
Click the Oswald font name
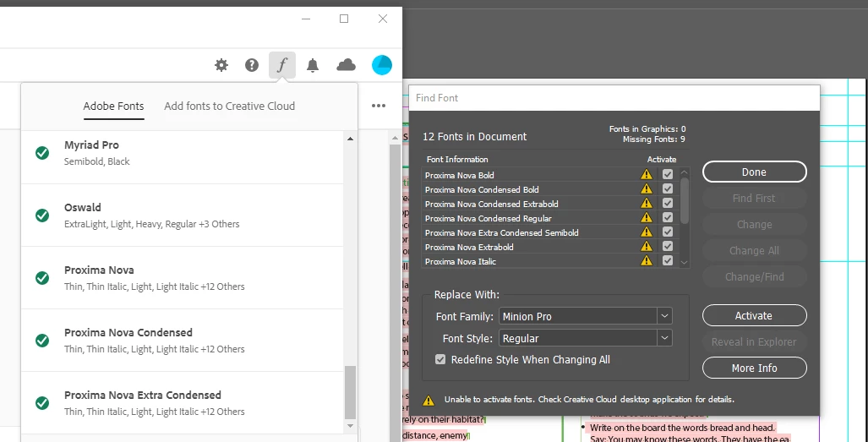[x=83, y=207]
